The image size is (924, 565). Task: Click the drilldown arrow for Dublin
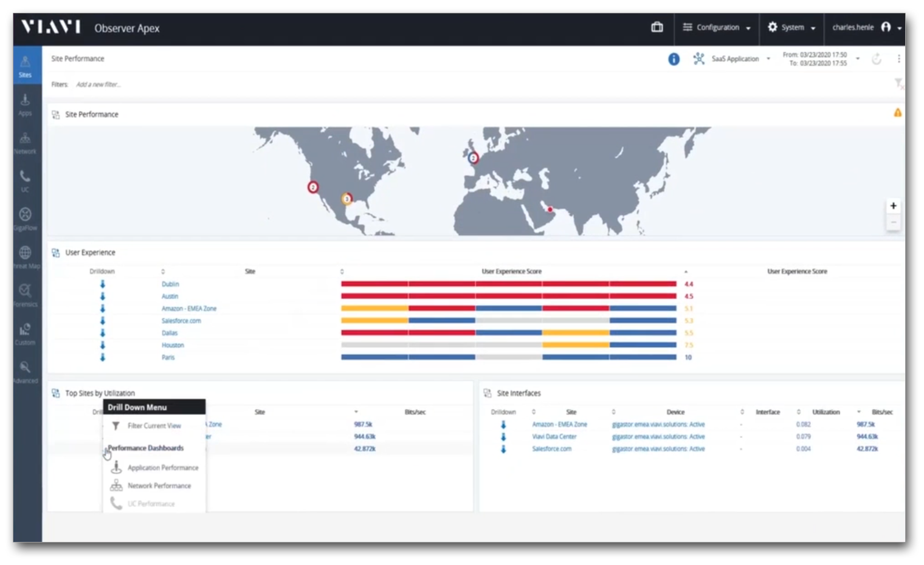(102, 284)
